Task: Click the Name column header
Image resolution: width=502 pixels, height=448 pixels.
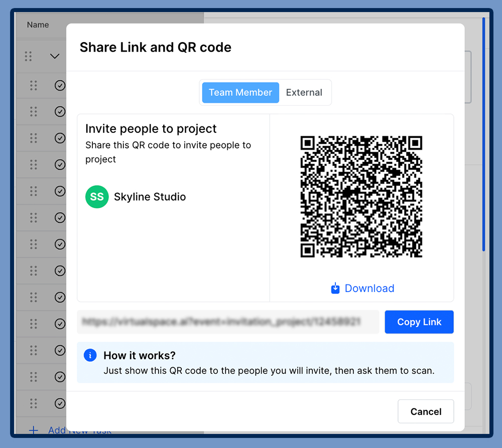Action: click(x=38, y=25)
